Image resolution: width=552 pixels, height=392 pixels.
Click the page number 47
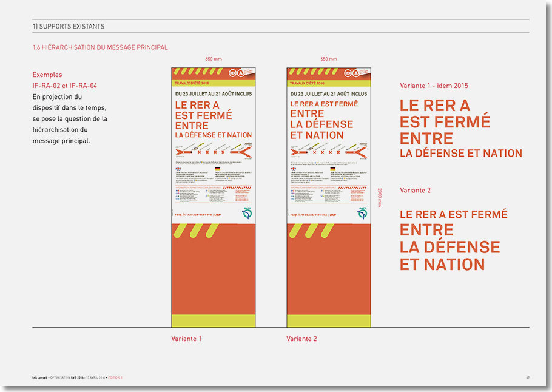point(528,377)
